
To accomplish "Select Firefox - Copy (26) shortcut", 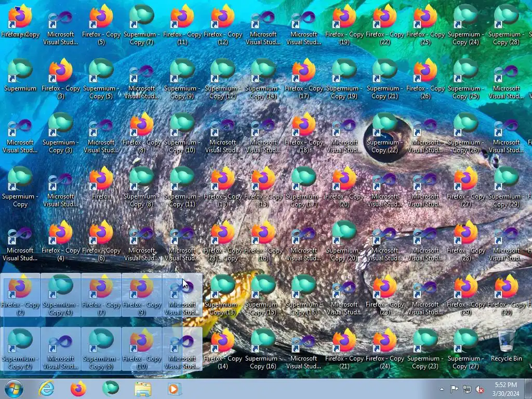I will pyautogui.click(x=425, y=79).
